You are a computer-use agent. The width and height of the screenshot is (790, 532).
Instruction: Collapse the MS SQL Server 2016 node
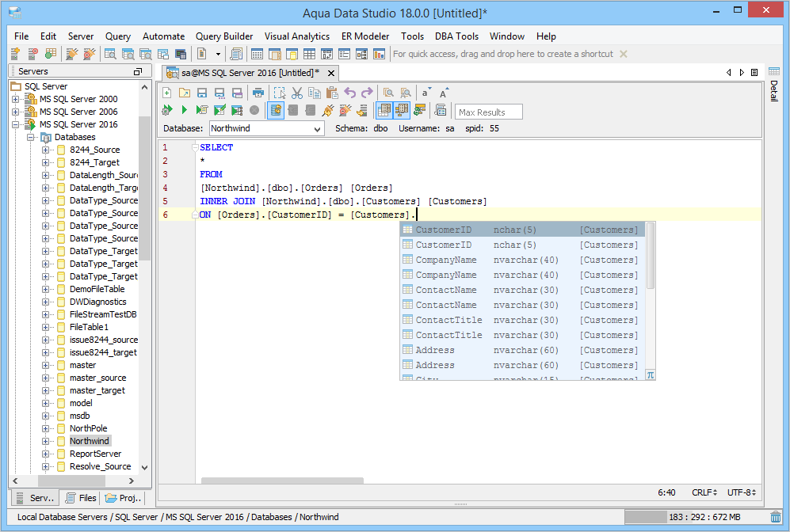(x=16, y=124)
